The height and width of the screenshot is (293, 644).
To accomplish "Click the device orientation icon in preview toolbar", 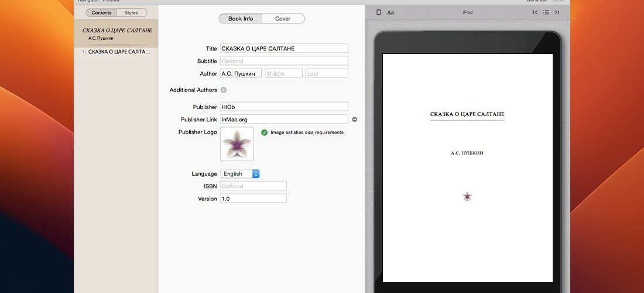I will (379, 12).
